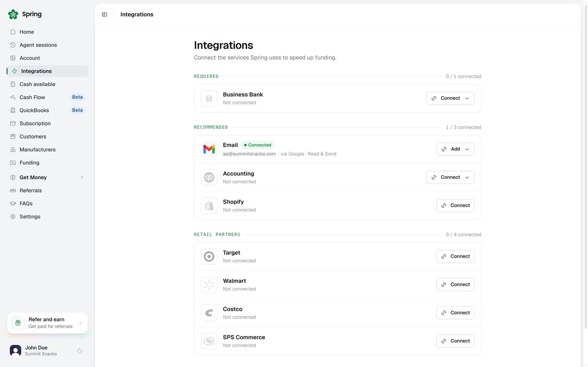Click the RETAIL PARTNERS section label
Screen dimensions: 588x367
[x=217, y=235]
